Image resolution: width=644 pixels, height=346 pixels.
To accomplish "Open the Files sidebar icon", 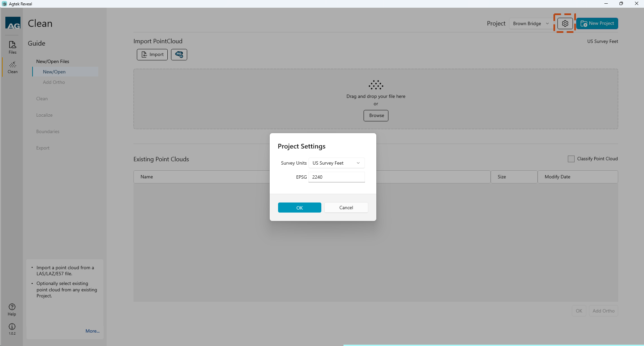I will coord(12,47).
